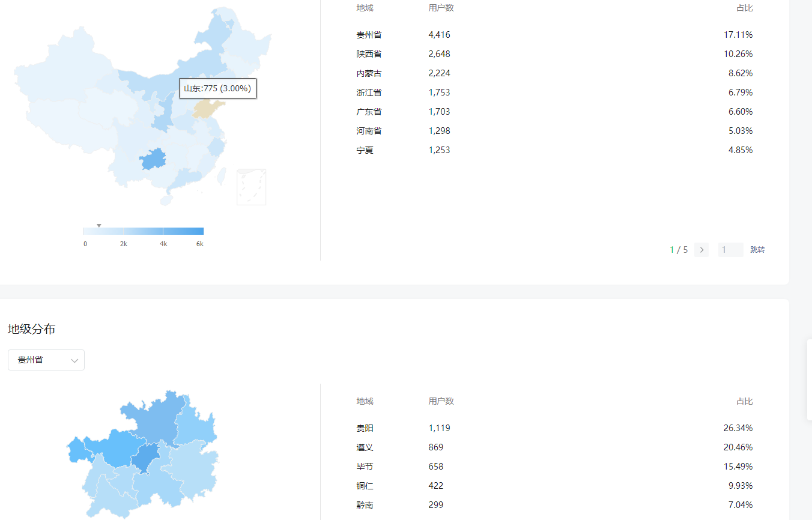The image size is (812, 520).
Task: Go to next page of province table
Action: (701, 250)
